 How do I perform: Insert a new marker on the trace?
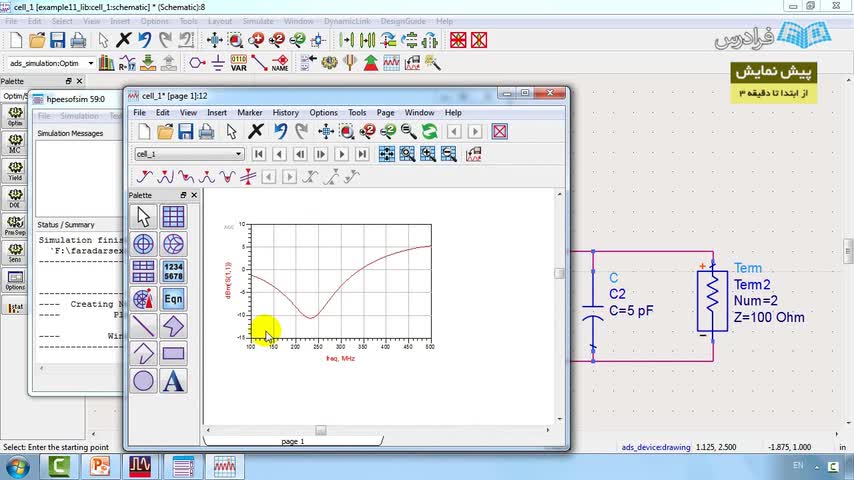point(144,177)
